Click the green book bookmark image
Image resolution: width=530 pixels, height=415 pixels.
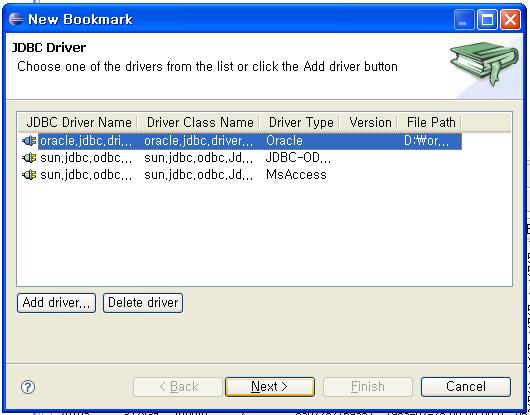pyautogui.click(x=484, y=63)
